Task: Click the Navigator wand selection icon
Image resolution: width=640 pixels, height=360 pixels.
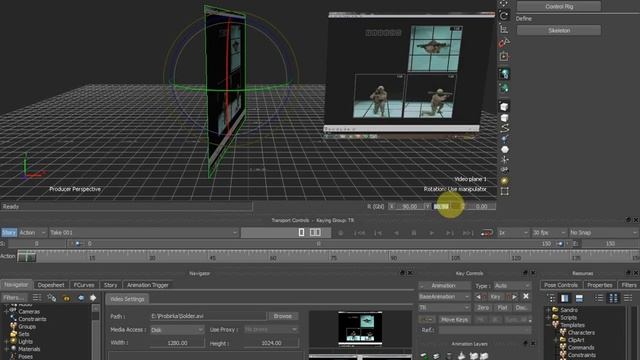Action: point(51,298)
